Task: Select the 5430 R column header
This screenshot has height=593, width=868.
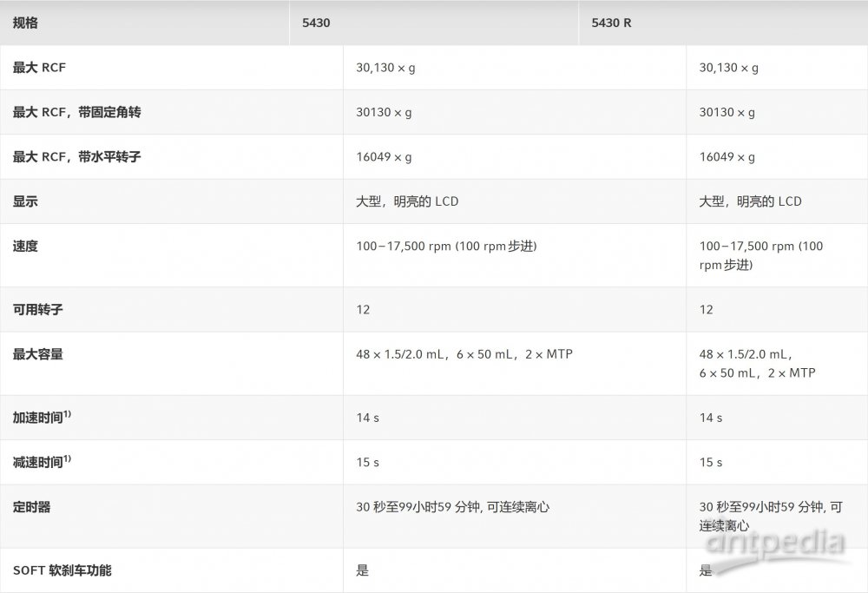Action: 609,23
